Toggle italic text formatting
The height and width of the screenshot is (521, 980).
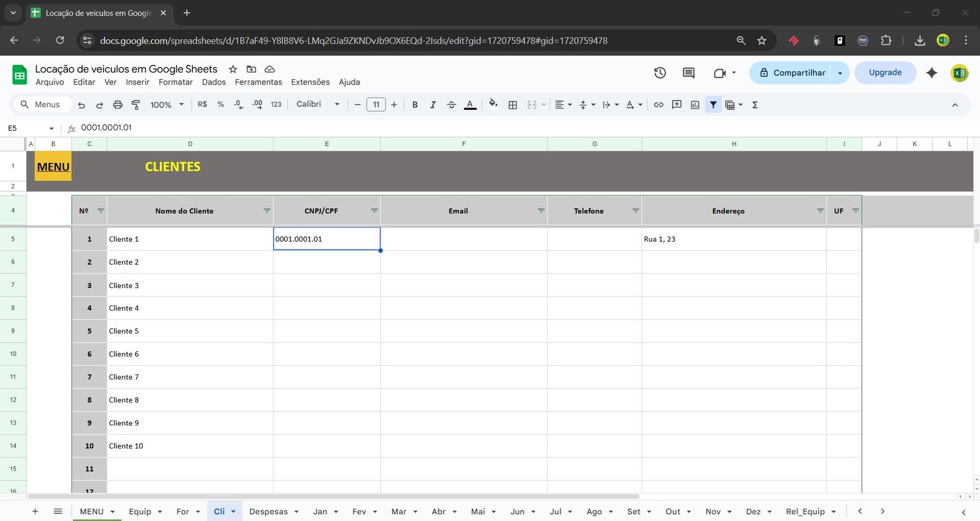coord(433,105)
